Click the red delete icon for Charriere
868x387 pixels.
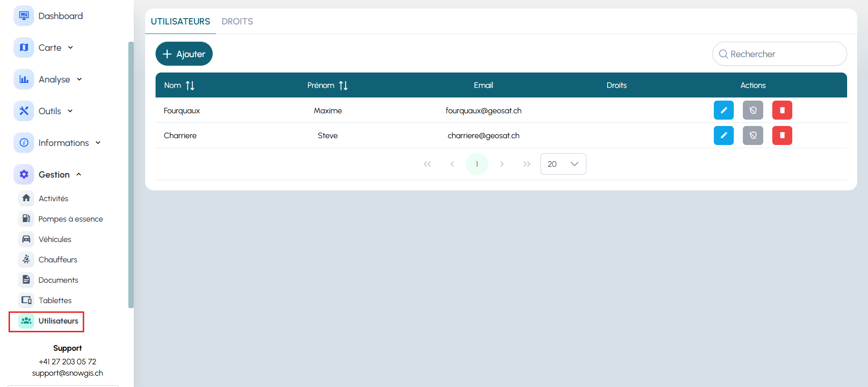click(x=782, y=135)
